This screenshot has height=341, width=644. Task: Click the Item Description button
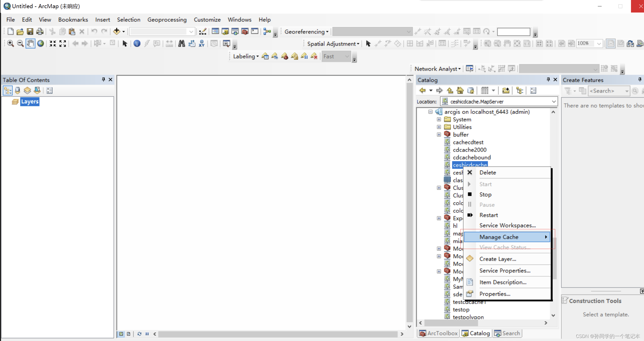click(503, 282)
